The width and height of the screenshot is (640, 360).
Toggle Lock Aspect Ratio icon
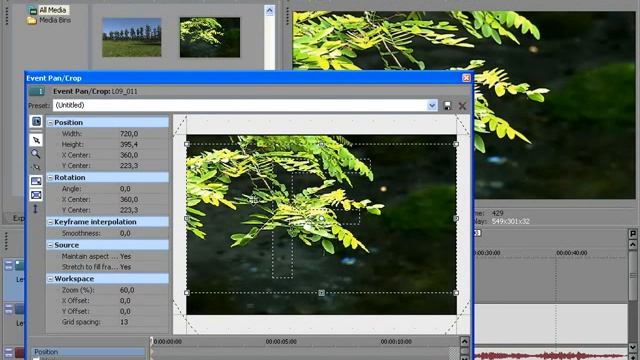click(x=36, y=181)
